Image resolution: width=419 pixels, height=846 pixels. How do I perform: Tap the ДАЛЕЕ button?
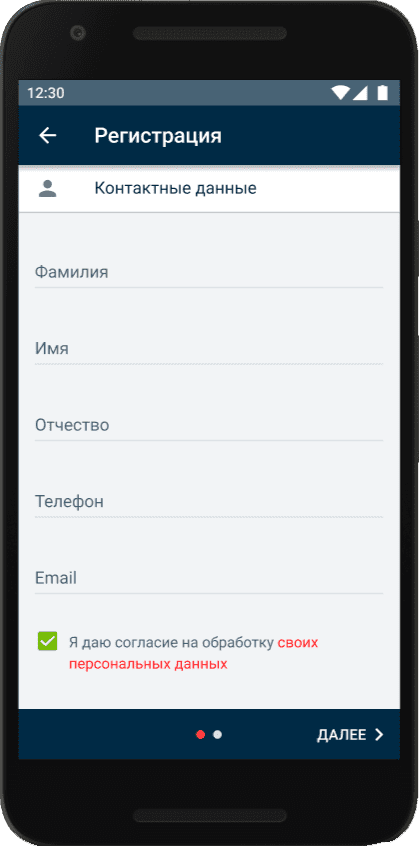point(351,734)
